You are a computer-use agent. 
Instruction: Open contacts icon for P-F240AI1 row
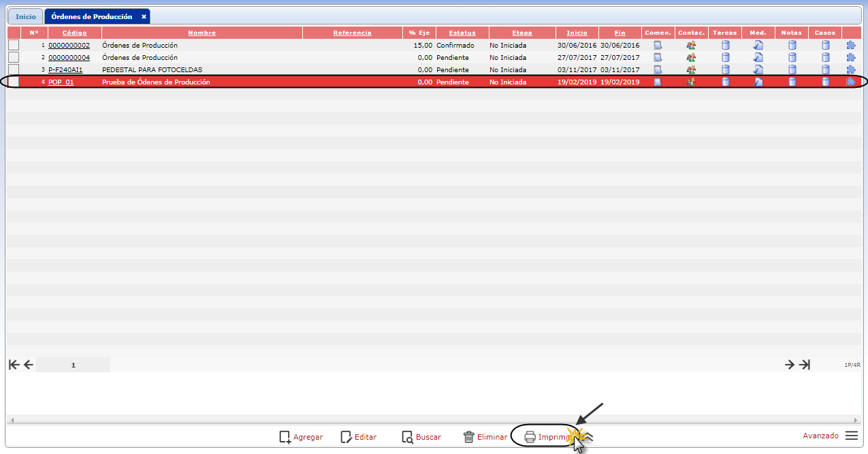pyautogui.click(x=691, y=69)
